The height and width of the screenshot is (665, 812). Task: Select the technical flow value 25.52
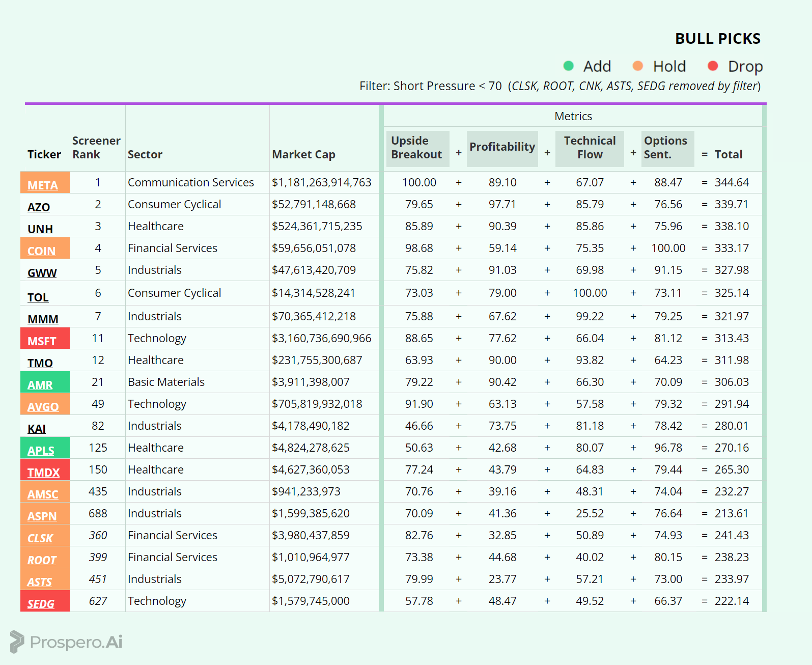coord(590,513)
